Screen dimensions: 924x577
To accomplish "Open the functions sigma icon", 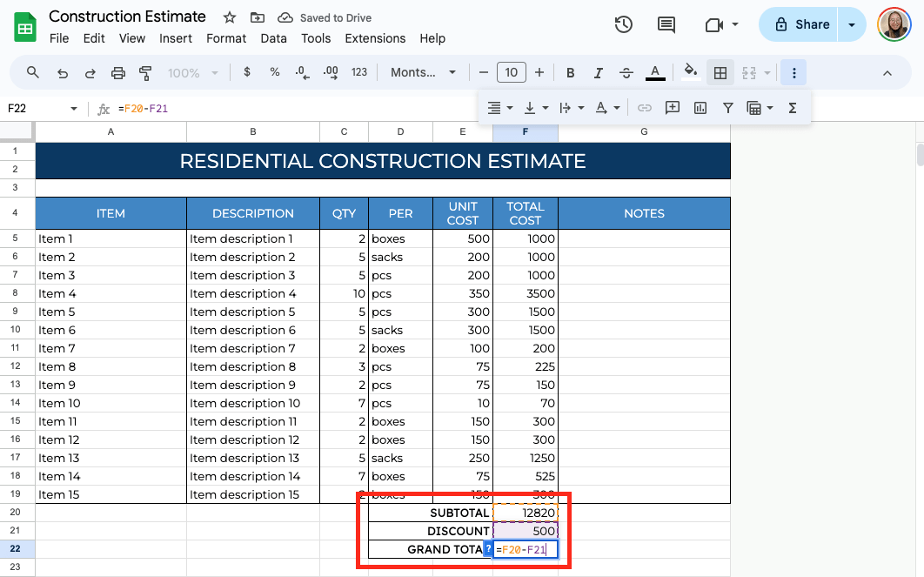I will click(x=793, y=108).
